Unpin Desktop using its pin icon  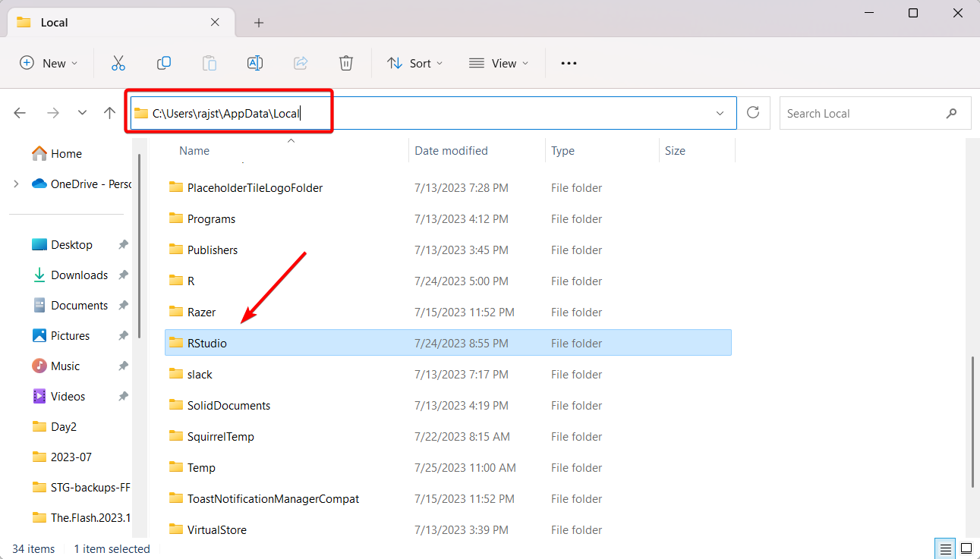pos(123,245)
